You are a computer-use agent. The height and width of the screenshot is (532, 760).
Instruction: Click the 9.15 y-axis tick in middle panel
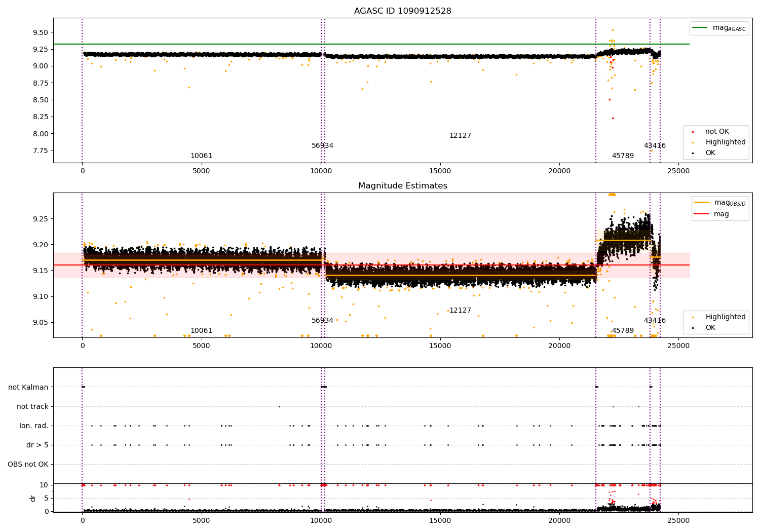point(40,271)
